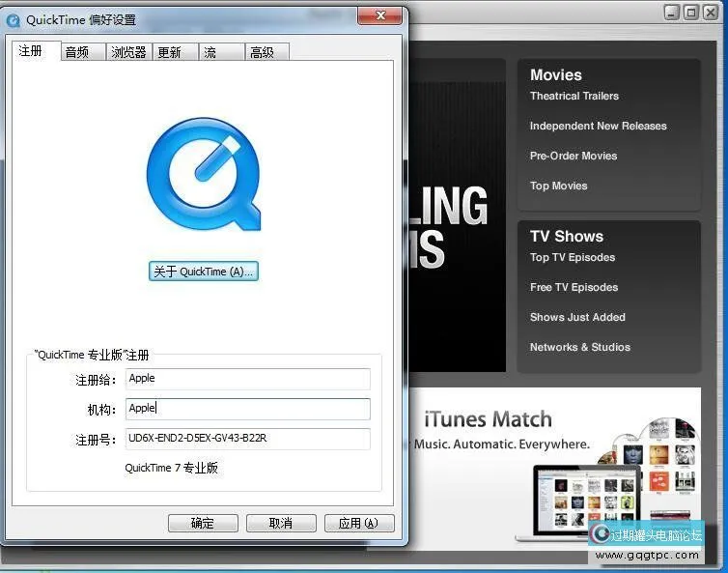
Task: Select the Free TV Episodes link
Action: click(574, 287)
